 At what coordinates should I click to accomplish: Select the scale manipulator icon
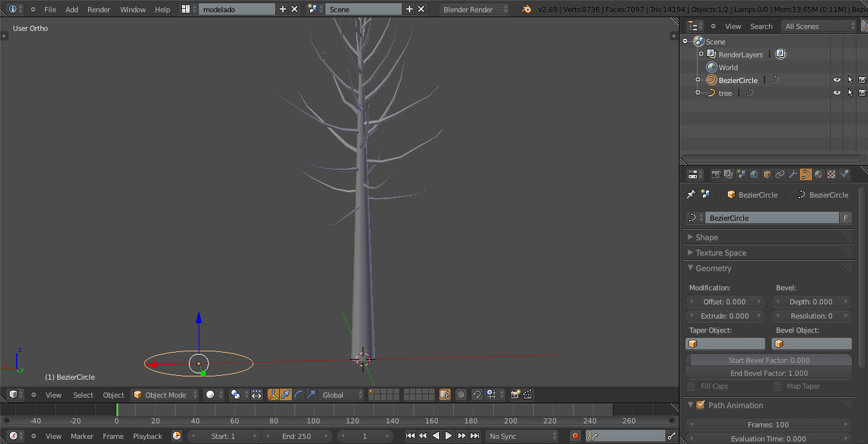tap(311, 394)
